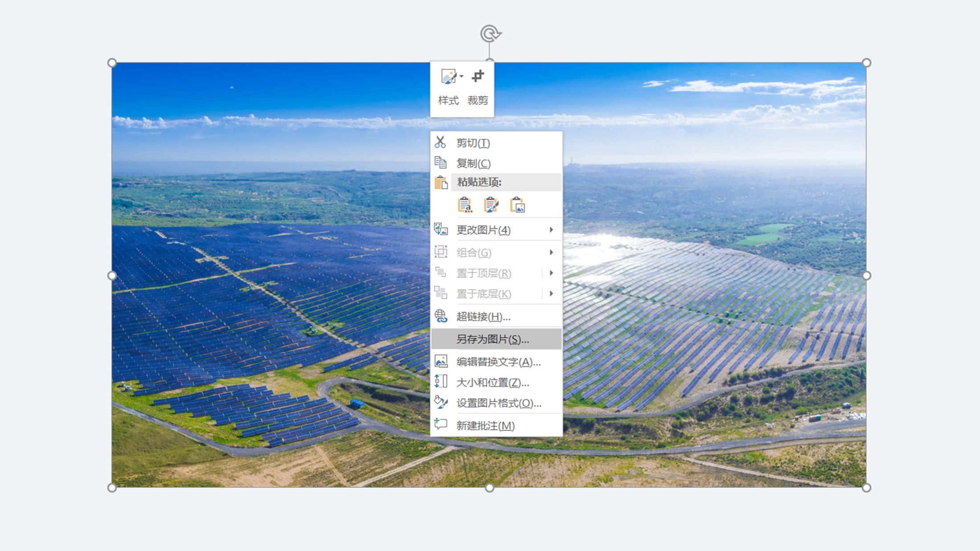
Task: Open Size and Position (大小和位置)
Action: point(496,382)
